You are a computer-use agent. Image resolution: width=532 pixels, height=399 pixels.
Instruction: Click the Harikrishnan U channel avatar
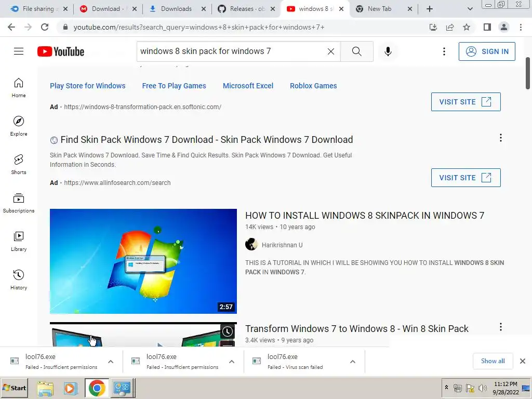(x=251, y=244)
